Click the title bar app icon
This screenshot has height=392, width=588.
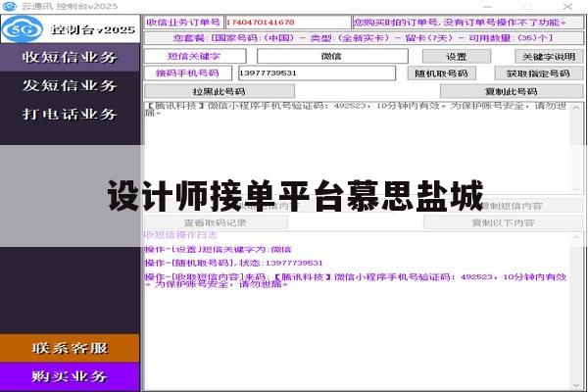coord(10,6)
